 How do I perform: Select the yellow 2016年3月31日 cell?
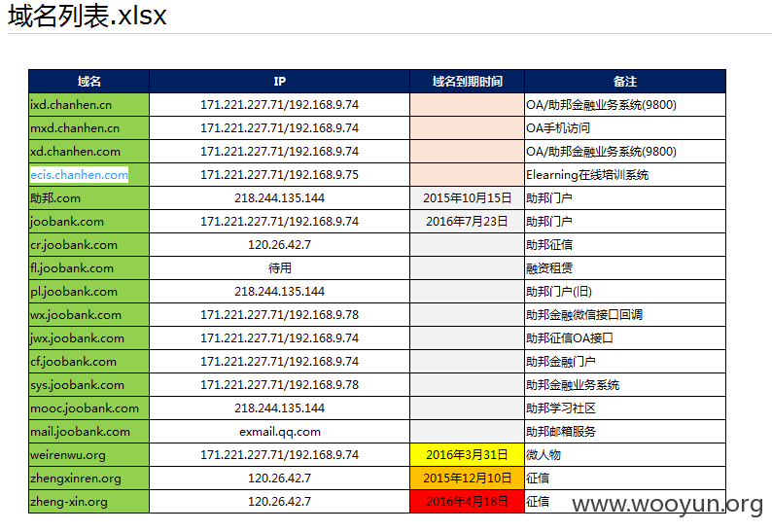468,454
